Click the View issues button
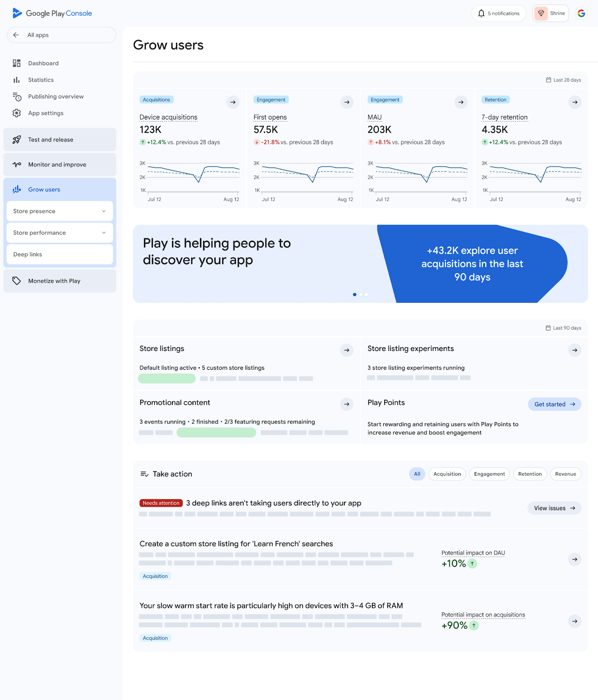The width and height of the screenshot is (598, 700). (554, 508)
